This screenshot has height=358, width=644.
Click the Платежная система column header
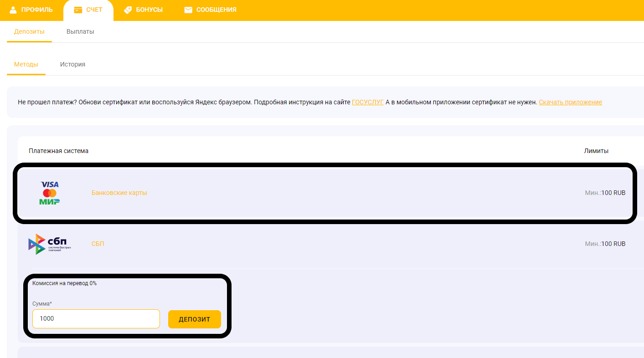(58, 151)
